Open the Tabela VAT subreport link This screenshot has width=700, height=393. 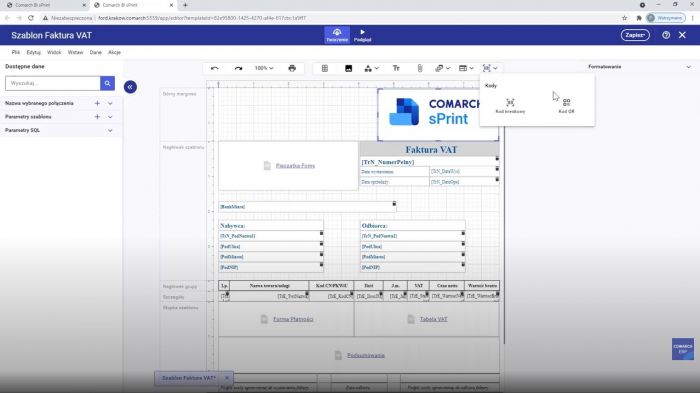pos(433,319)
